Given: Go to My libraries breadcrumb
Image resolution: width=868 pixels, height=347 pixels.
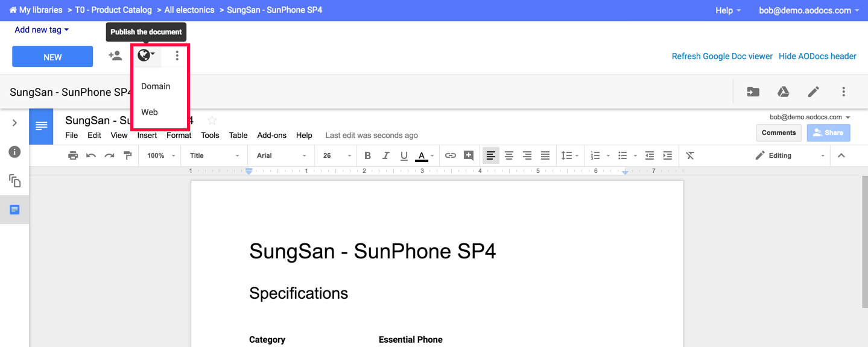Looking at the screenshot, I should [x=36, y=10].
